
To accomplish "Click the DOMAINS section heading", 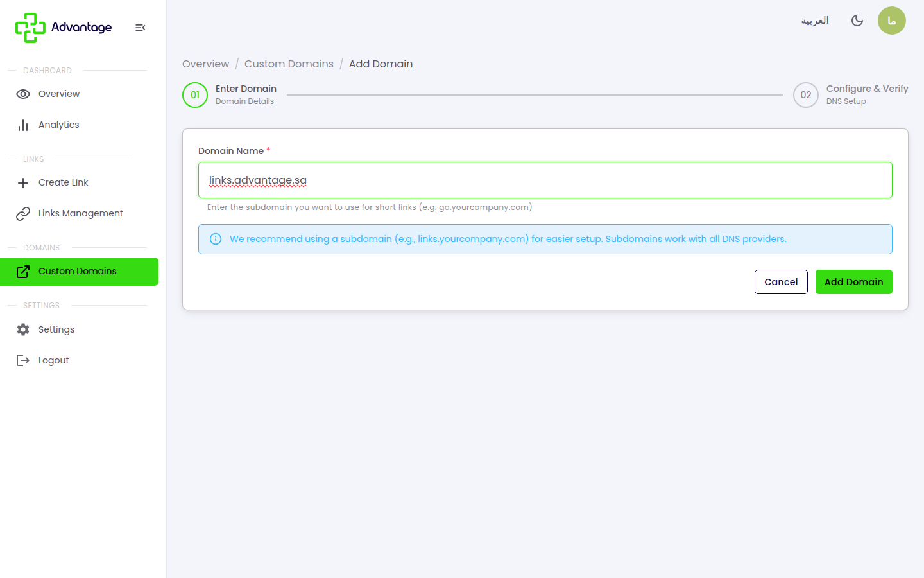I will coord(41,248).
